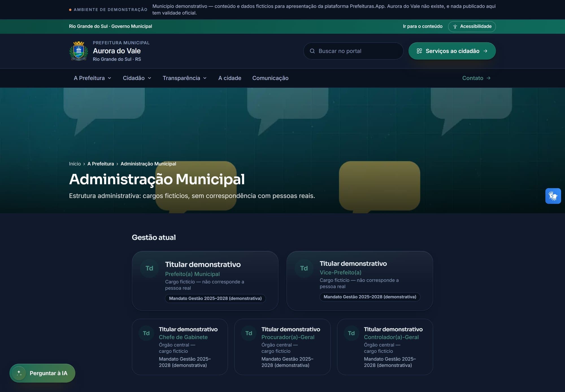This screenshot has height=392, width=565.
Task: Click the Td avatar of Chefe de Gabinete
Action: pyautogui.click(x=146, y=333)
